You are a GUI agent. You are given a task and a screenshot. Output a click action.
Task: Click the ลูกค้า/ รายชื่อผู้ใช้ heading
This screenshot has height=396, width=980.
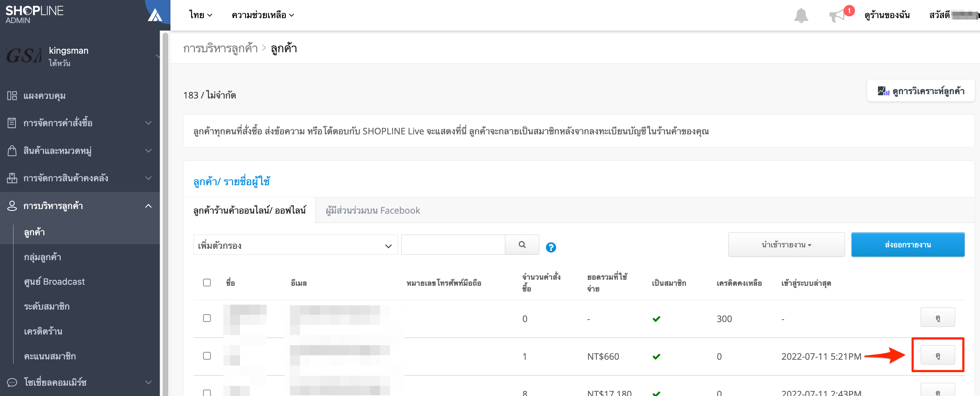coord(231,181)
